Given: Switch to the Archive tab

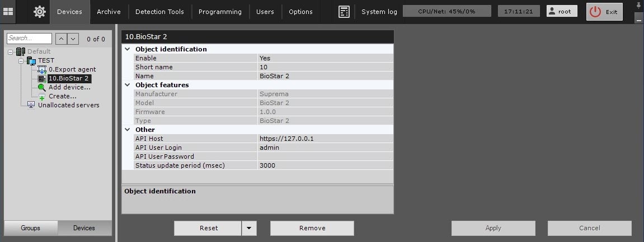Looking at the screenshot, I should pos(109,12).
